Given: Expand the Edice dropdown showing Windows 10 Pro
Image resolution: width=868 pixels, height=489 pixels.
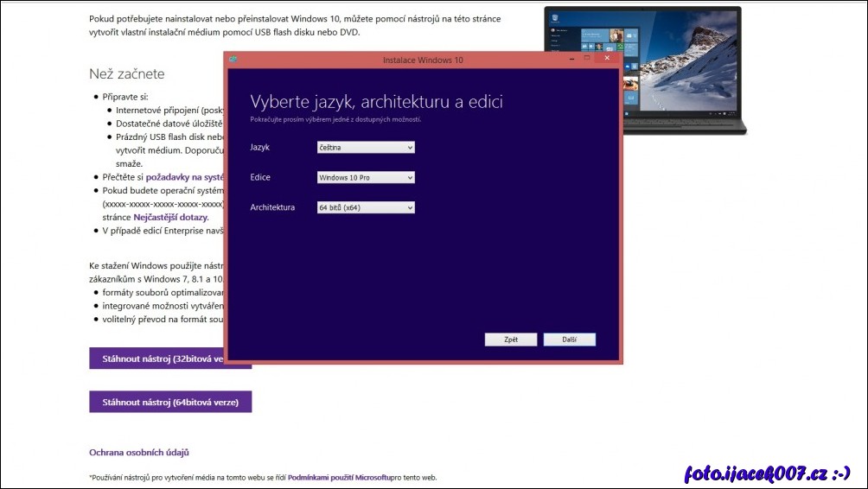Looking at the screenshot, I should (366, 178).
